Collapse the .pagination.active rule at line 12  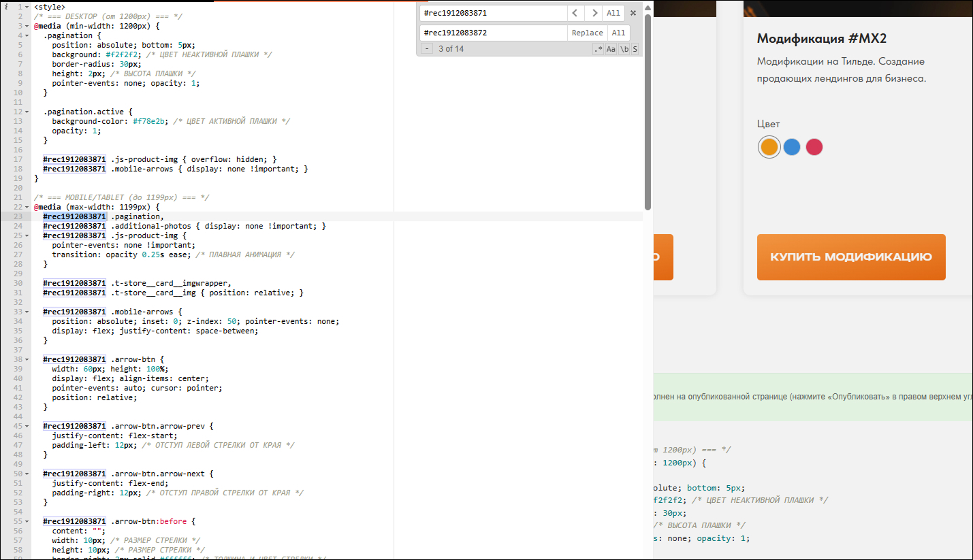pyautogui.click(x=27, y=112)
